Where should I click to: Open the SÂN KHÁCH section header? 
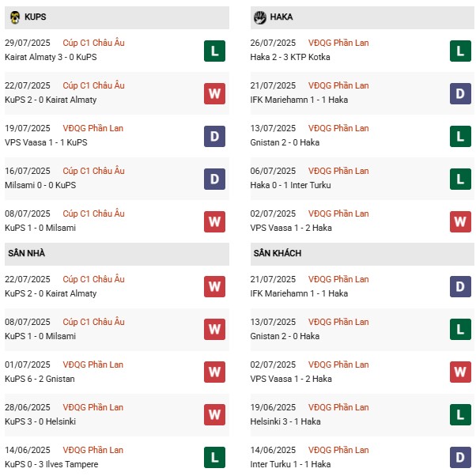point(277,253)
